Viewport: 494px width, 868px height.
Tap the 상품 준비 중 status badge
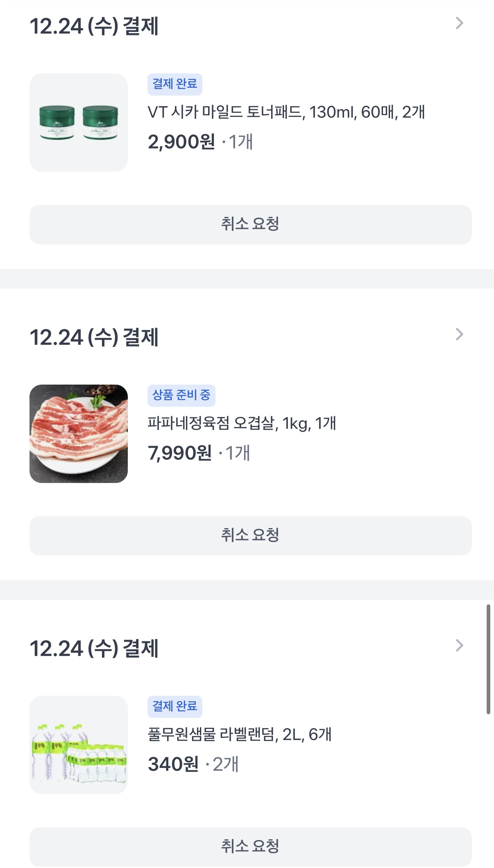point(181,395)
